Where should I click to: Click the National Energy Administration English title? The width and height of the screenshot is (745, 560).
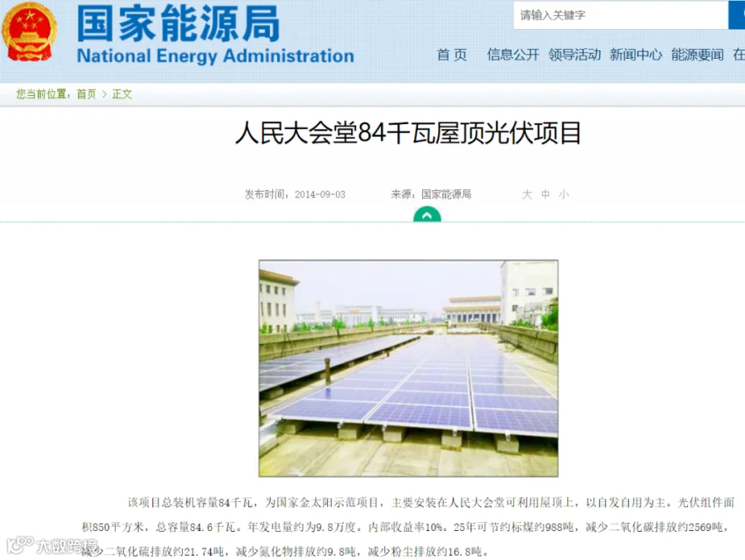216,56
